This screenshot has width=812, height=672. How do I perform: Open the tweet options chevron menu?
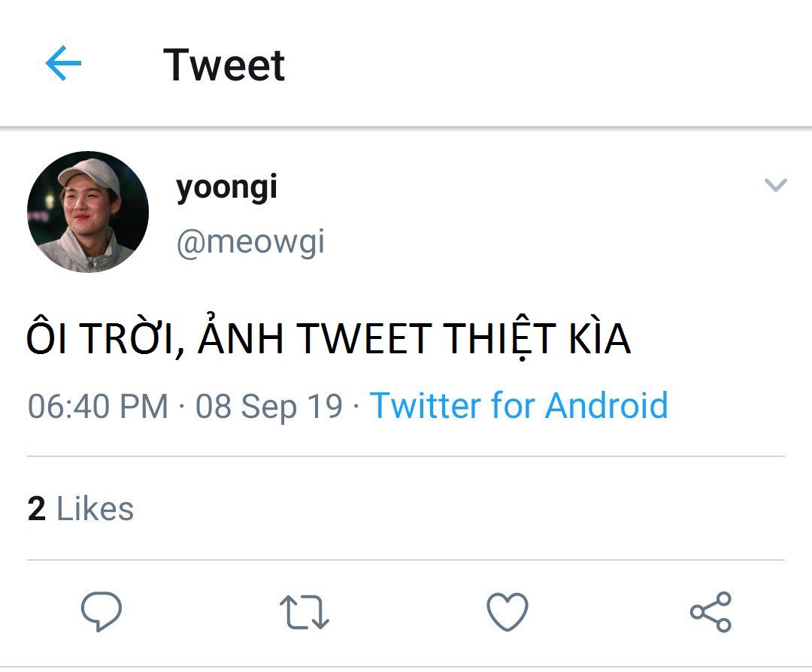click(775, 185)
